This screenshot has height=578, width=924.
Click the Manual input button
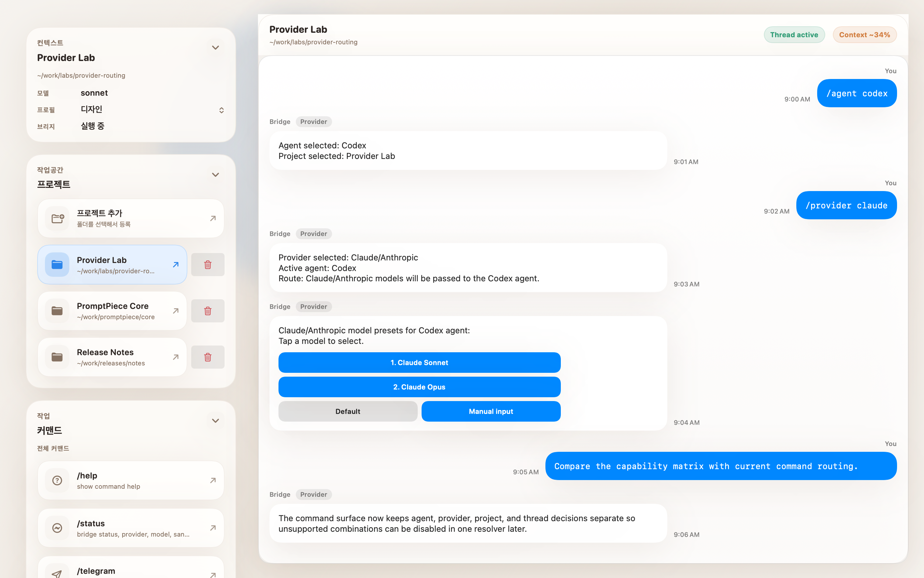click(491, 411)
